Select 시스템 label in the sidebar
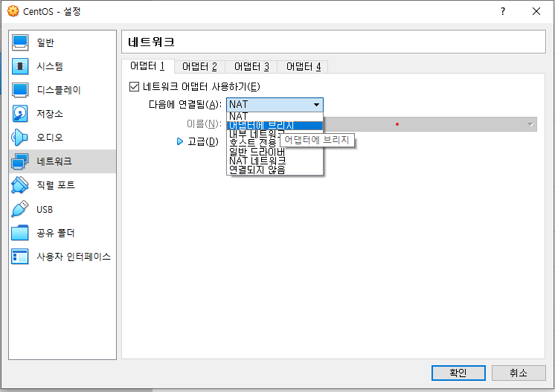 point(50,66)
